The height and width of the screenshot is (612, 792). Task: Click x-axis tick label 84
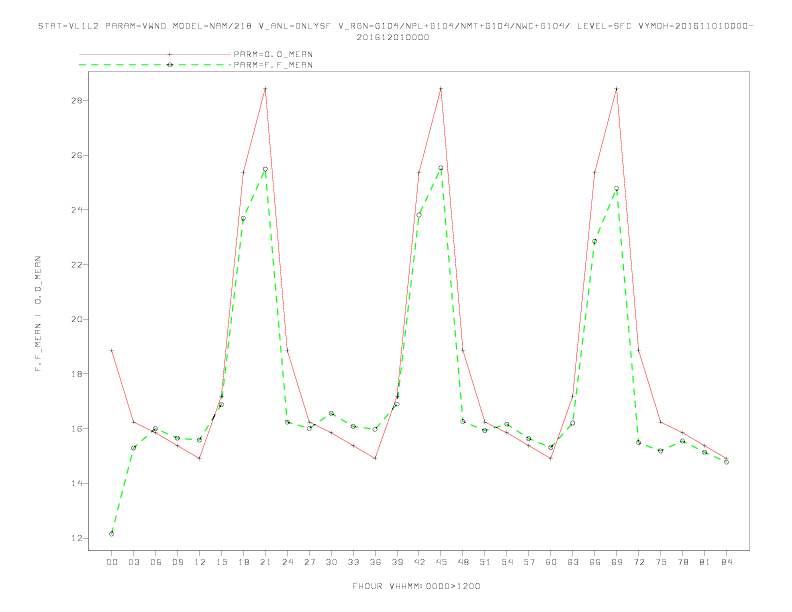[x=726, y=562]
